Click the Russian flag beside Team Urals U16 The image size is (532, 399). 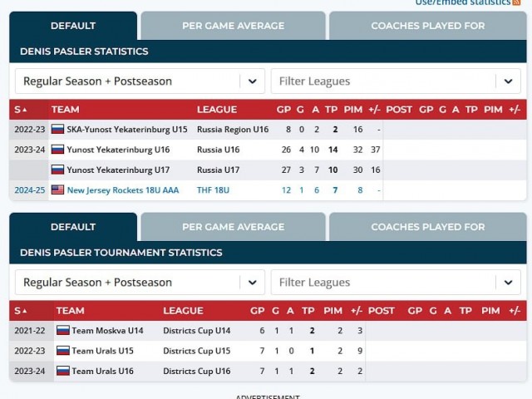[62, 371]
